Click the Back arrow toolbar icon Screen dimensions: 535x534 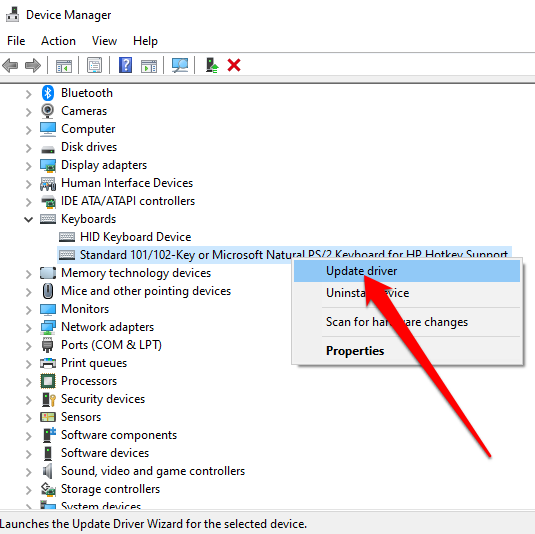pyautogui.click(x=10, y=65)
